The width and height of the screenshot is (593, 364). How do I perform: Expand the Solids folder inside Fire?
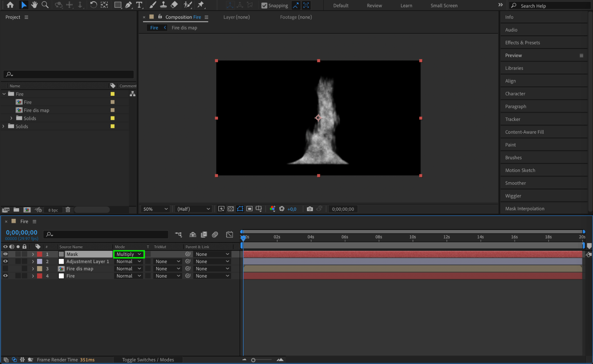point(12,118)
